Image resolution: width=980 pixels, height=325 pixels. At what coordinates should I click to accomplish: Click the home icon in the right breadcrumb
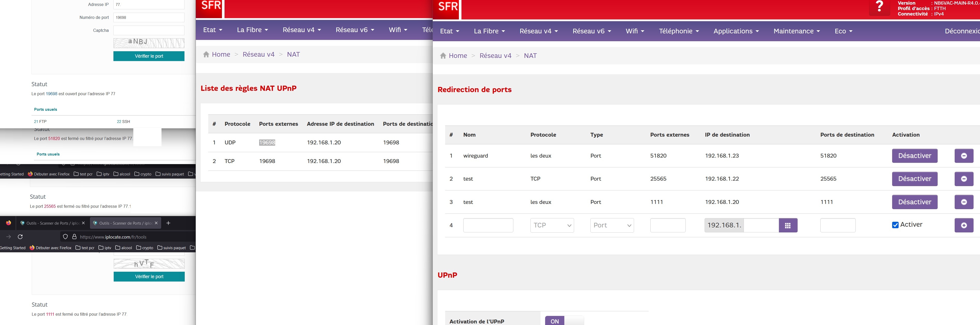[443, 56]
